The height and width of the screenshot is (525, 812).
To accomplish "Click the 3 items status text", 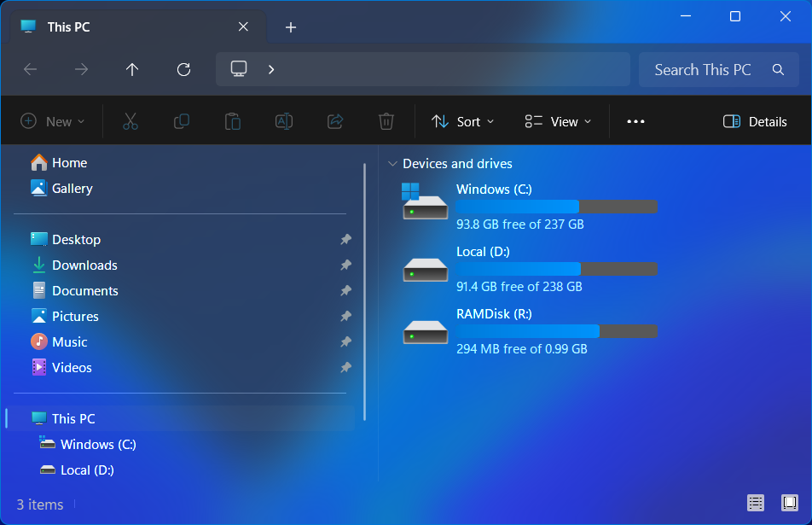I will point(40,505).
